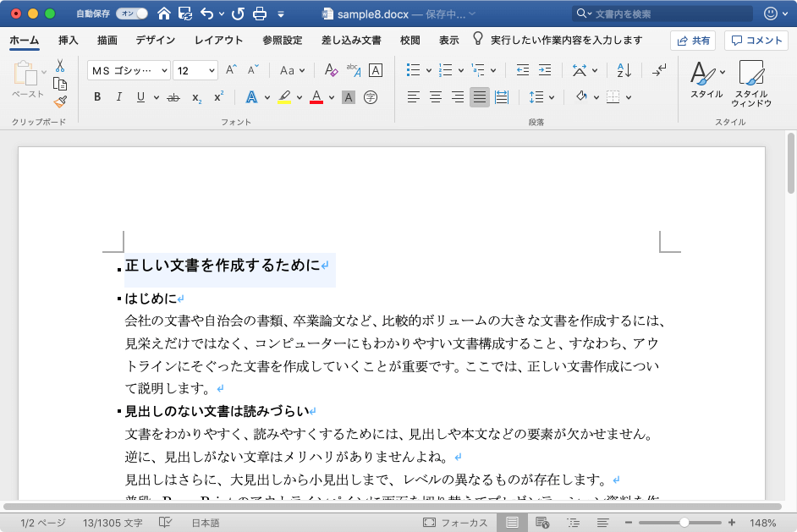Click the Cut scissors icon
The image size is (797, 532).
tap(60, 66)
